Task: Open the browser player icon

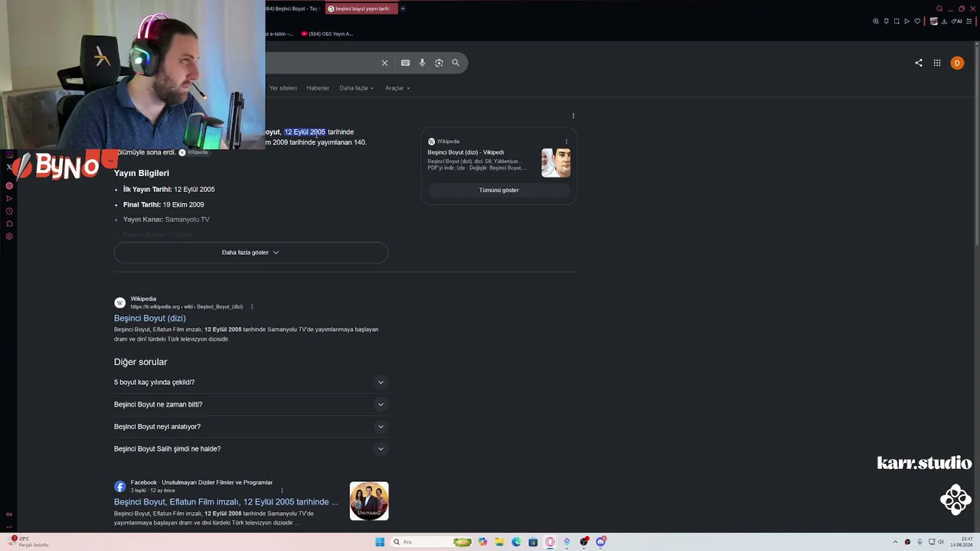Action: [907, 21]
